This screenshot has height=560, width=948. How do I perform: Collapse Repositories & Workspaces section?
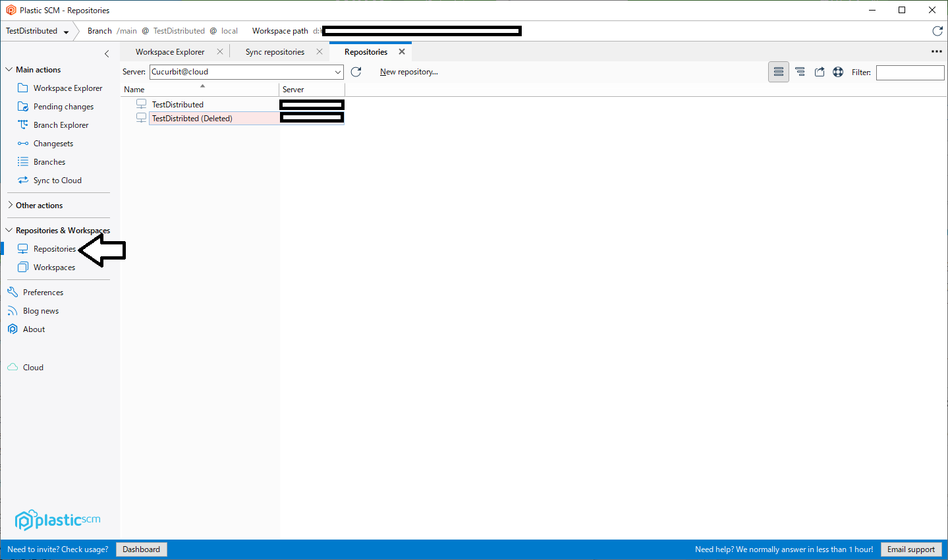click(9, 230)
